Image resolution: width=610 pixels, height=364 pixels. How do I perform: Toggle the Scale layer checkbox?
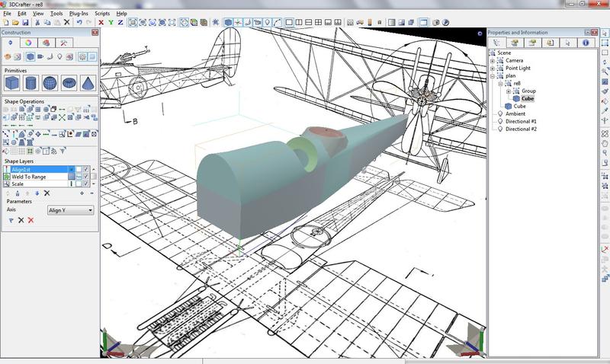point(86,184)
